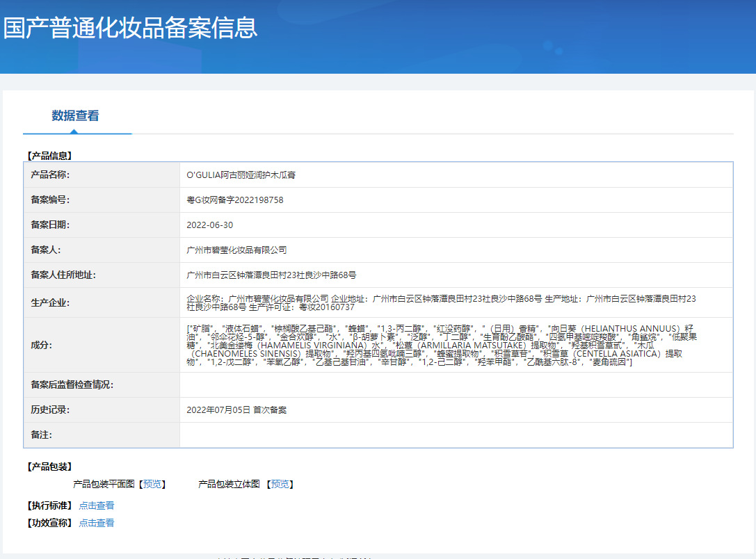Click the 备注 row label

(x=41, y=435)
